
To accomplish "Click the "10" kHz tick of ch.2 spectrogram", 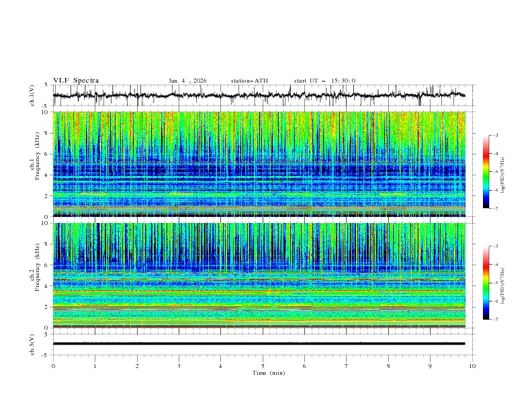I will click(45, 223).
